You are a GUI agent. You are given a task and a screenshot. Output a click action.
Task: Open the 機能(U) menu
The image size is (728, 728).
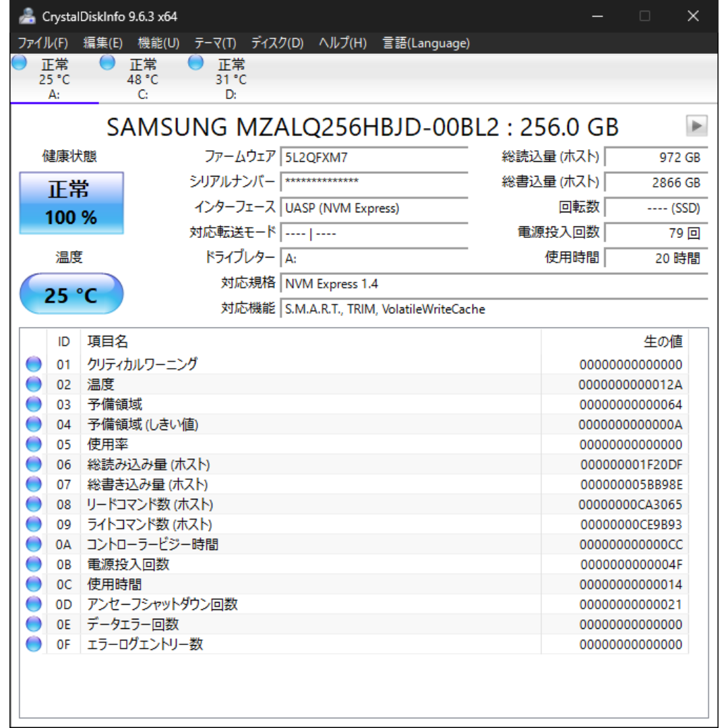point(158,43)
